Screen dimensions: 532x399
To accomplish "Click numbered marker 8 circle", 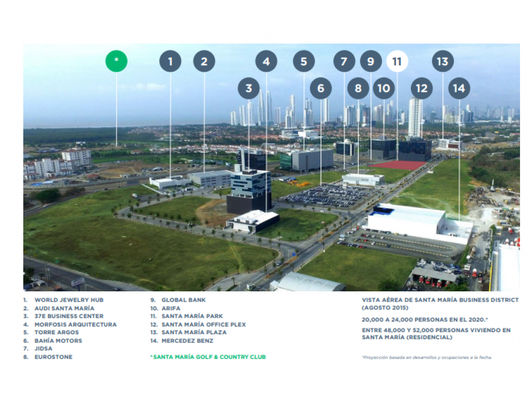I will [x=358, y=88].
